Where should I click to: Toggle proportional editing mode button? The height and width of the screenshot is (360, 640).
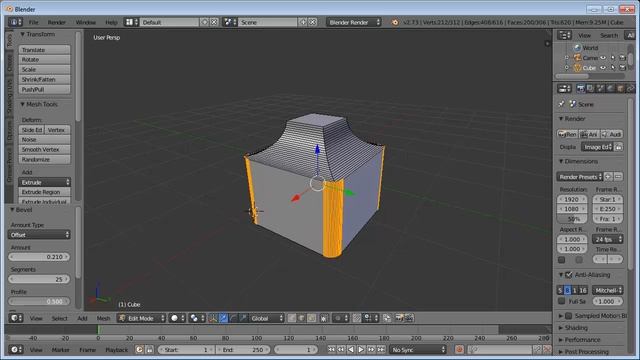click(340, 318)
